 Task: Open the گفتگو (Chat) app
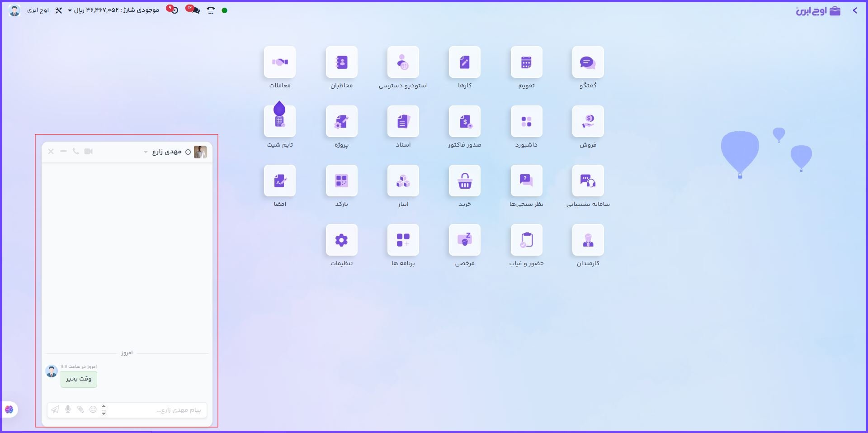coord(588,62)
